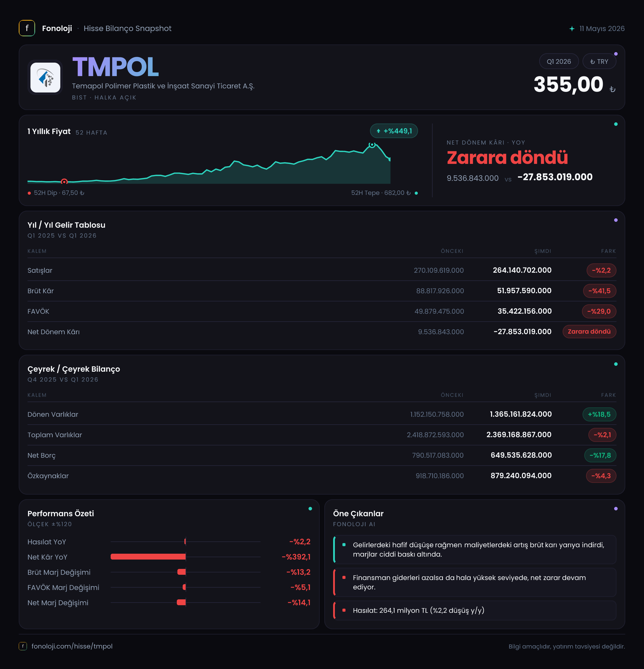The image size is (644, 669).
Task: Click the highlight about gelirlerdeki hafif düşüş
Action: [x=475, y=550]
